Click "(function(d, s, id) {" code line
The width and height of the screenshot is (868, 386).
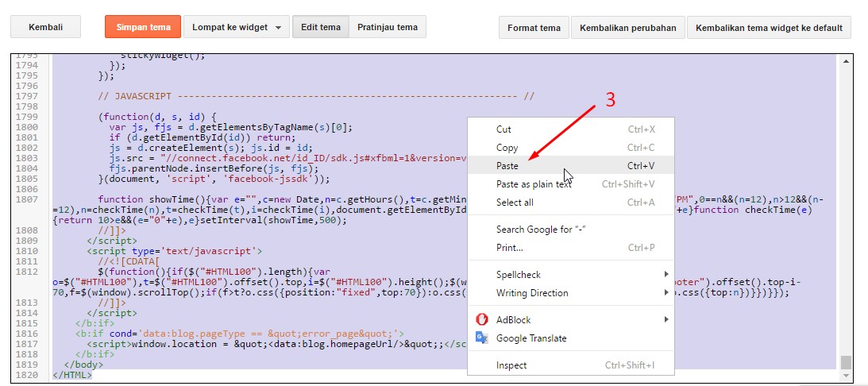click(x=158, y=117)
